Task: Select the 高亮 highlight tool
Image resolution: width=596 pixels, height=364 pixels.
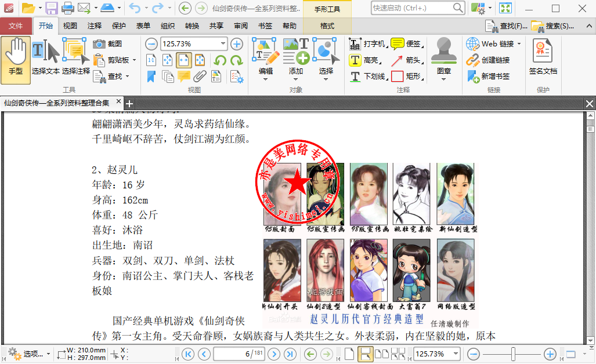Action: [365, 60]
